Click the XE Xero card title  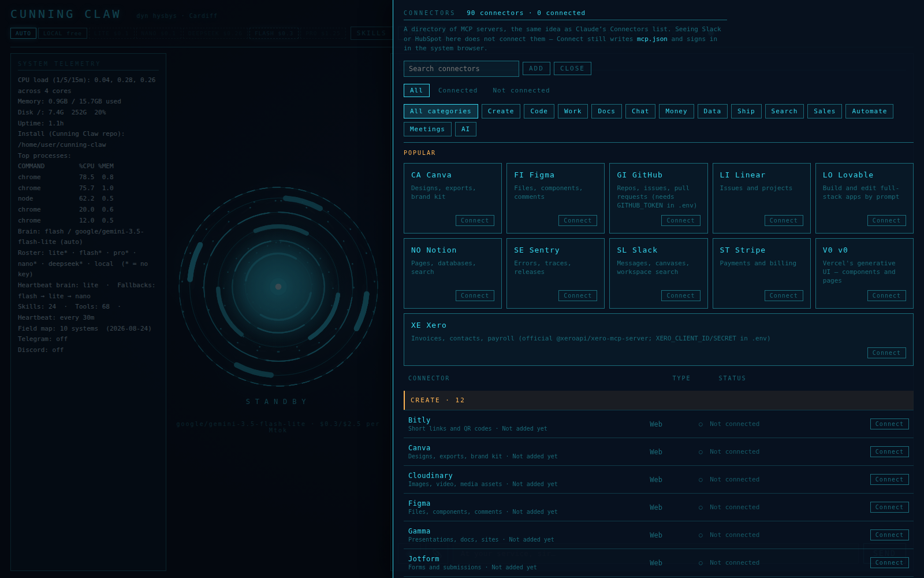[x=429, y=325]
